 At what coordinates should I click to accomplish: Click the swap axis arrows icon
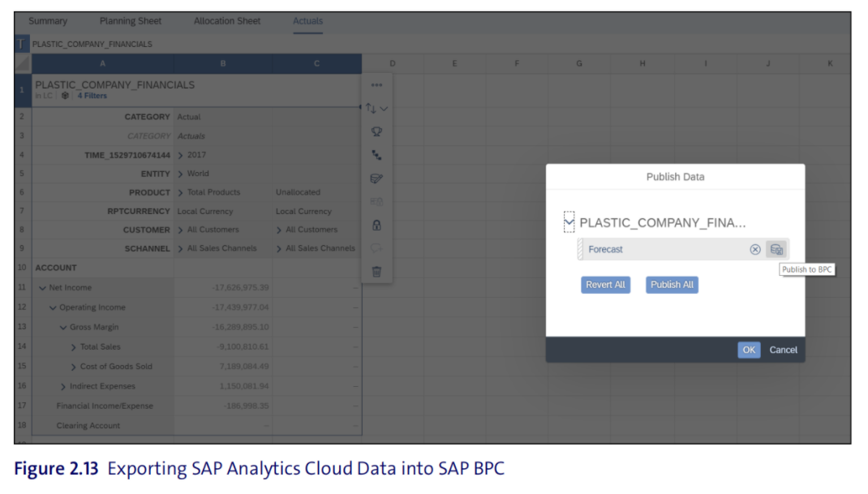coord(371,109)
